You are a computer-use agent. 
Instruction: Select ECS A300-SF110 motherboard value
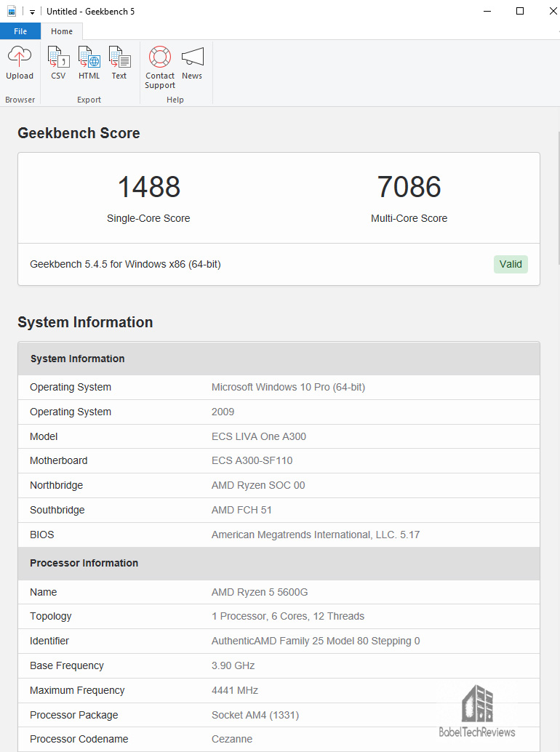pos(252,460)
